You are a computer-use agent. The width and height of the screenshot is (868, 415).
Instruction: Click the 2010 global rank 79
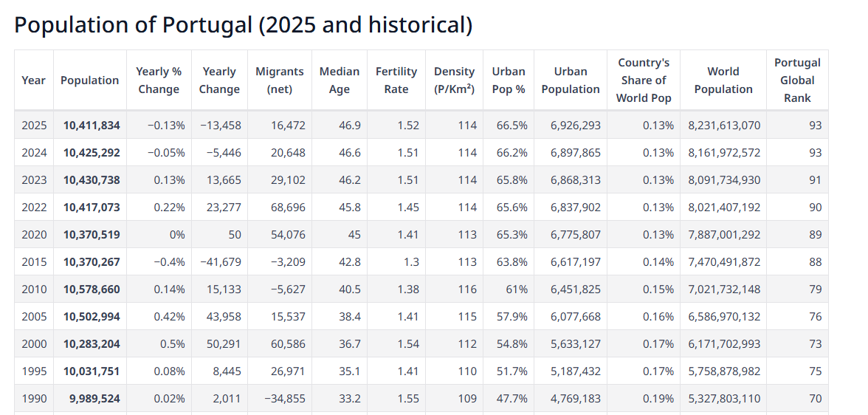pyautogui.click(x=816, y=289)
